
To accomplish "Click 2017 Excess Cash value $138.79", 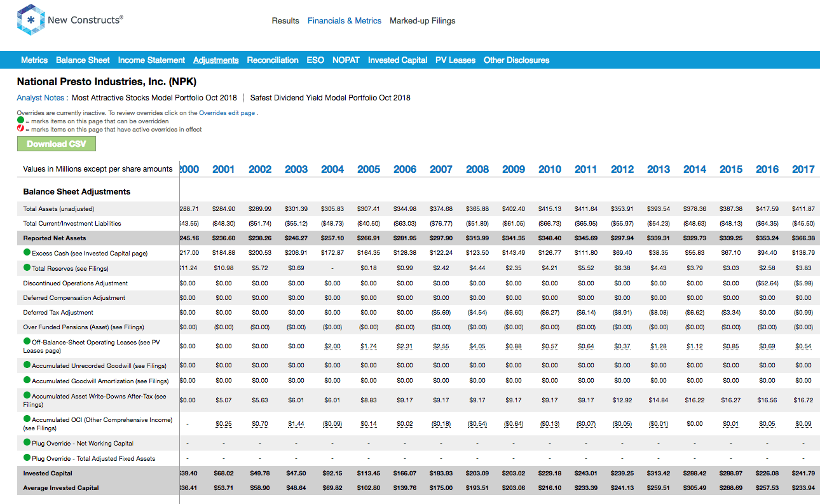I will pyautogui.click(x=803, y=253).
